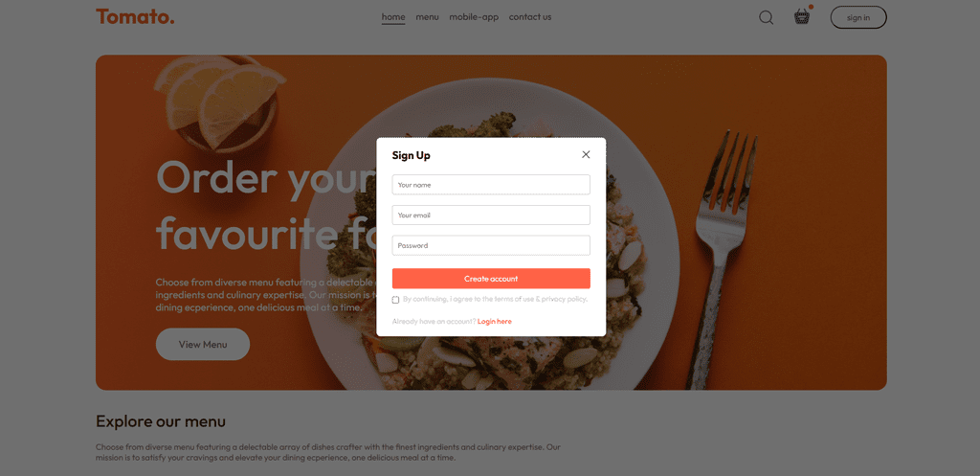Open the menu nav item
Viewport: 980px width, 476px height.
(x=427, y=17)
